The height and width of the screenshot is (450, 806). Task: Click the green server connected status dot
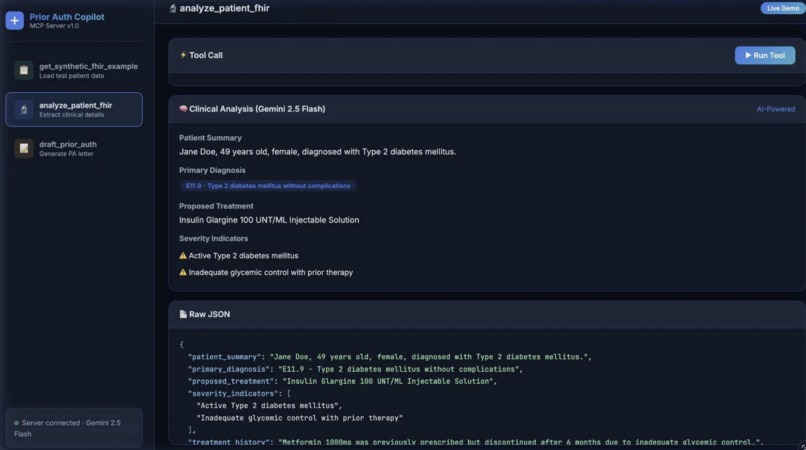click(16, 423)
